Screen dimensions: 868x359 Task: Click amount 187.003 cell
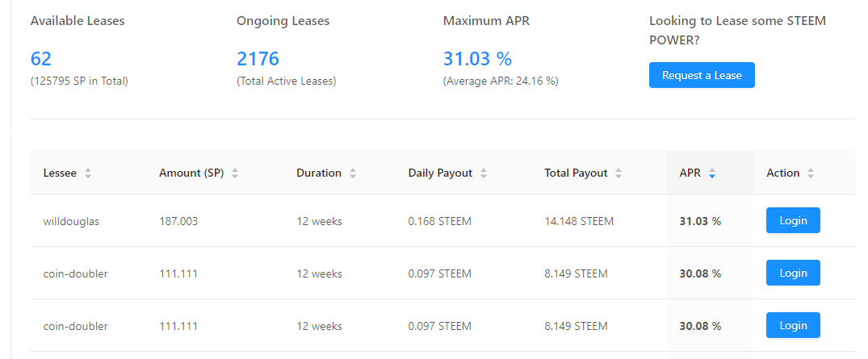178,221
